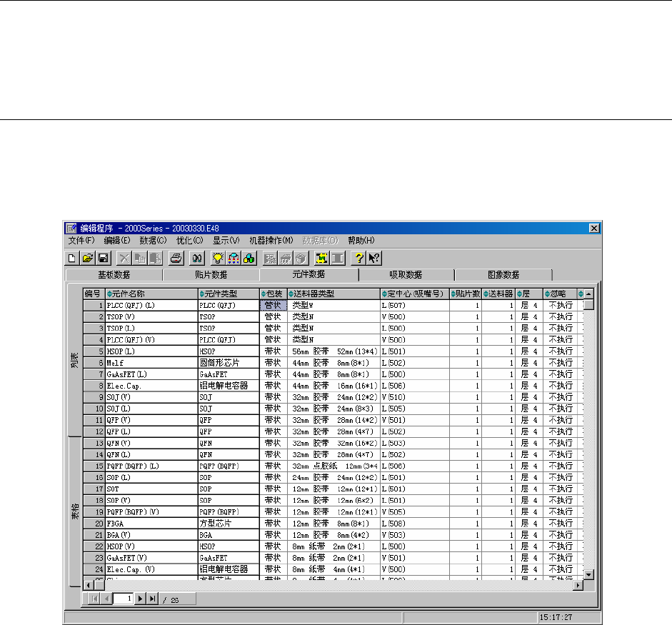Click the colored blocks toolbar icon
This screenshot has height=625, width=672.
coord(249,258)
